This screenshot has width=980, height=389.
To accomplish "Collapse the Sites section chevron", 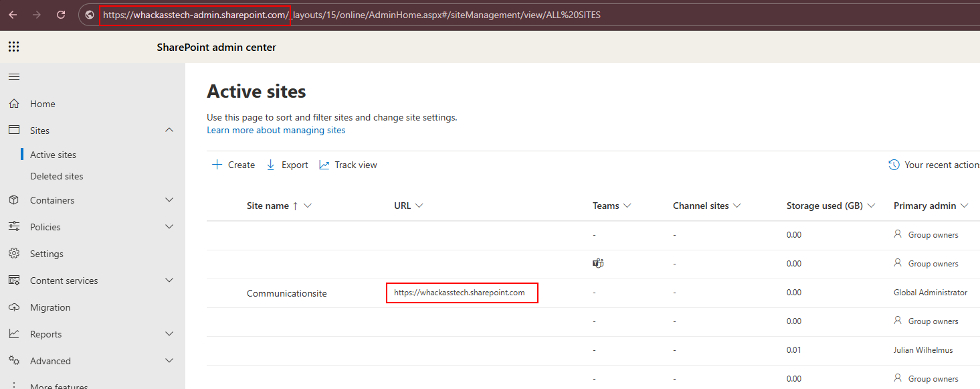I will pos(169,130).
